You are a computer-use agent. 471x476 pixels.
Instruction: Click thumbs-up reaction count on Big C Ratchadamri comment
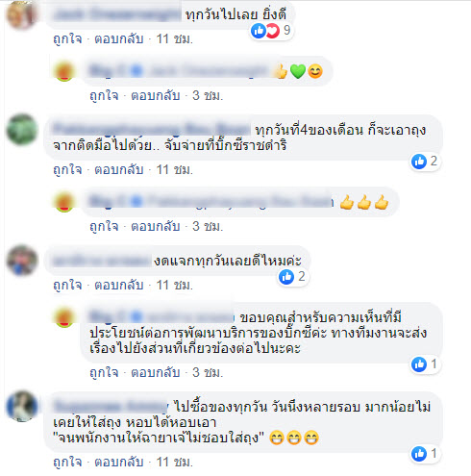point(425,162)
